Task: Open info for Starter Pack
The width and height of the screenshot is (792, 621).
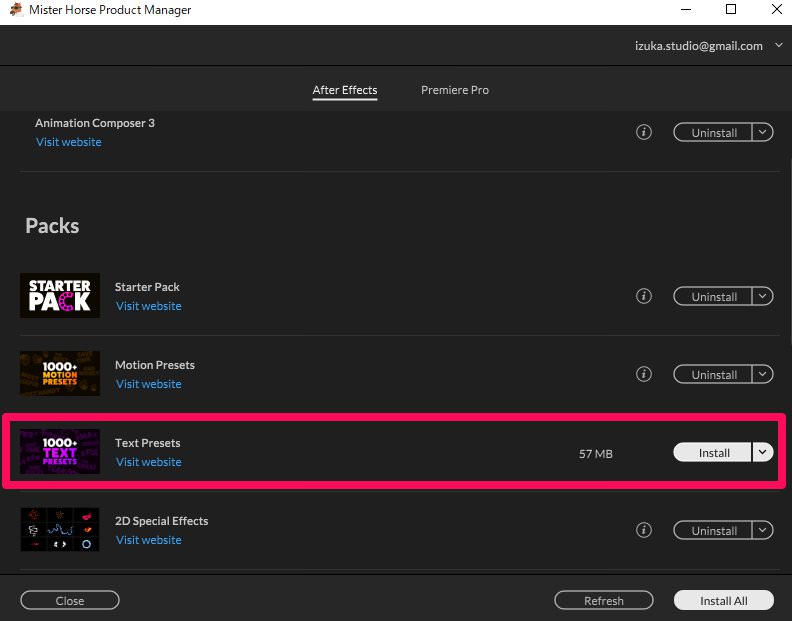Action: pyautogui.click(x=644, y=296)
